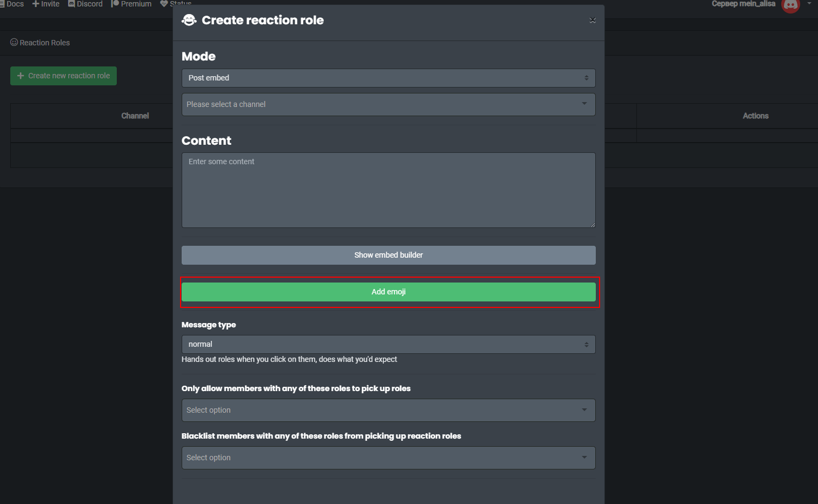The image size is (818, 504).
Task: Open the Message type dropdown set to normal
Action: point(388,344)
